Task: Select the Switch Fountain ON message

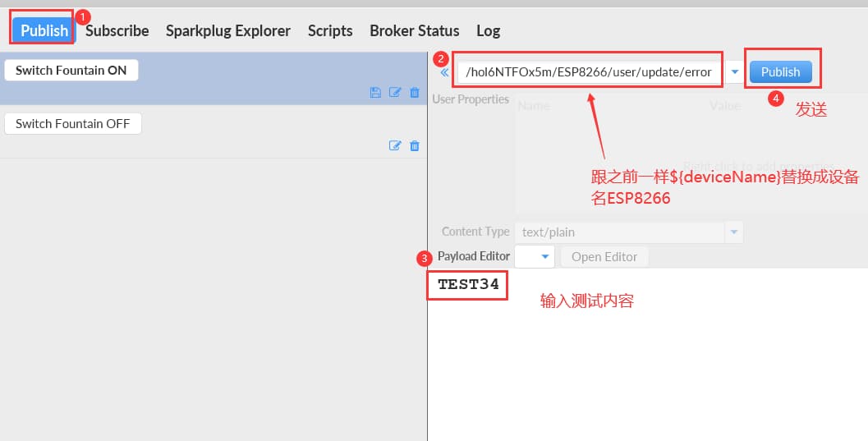Action: tap(71, 71)
